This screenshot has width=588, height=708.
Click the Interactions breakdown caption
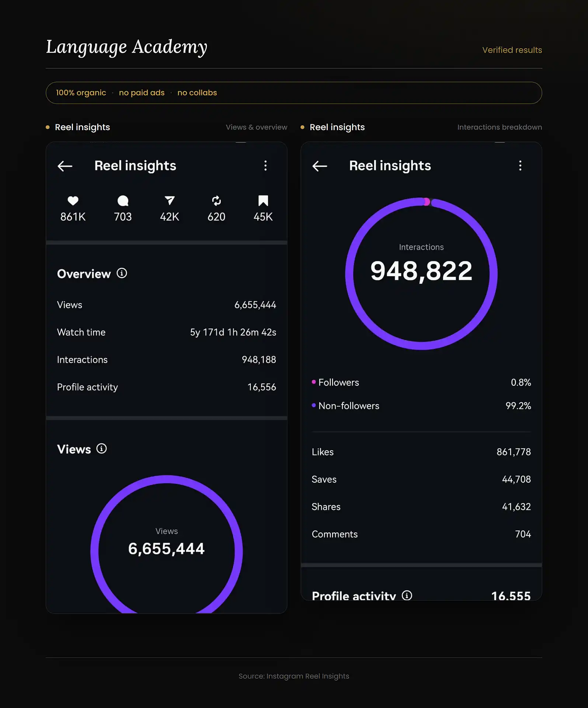coord(500,127)
